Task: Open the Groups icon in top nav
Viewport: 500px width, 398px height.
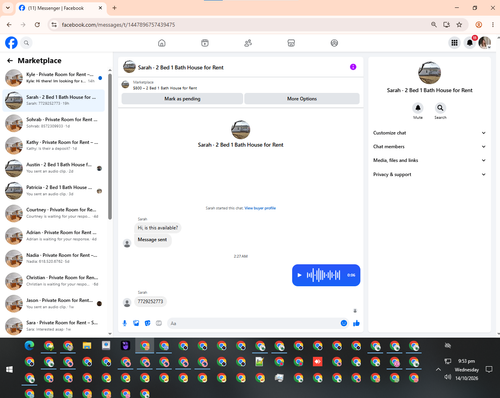Action: point(334,43)
